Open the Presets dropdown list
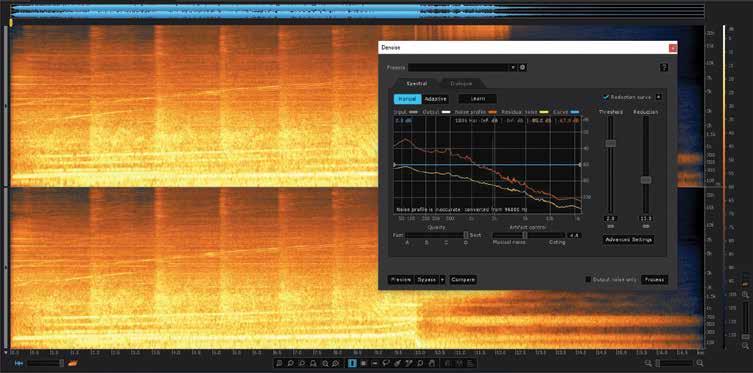The height and width of the screenshot is (373, 753). click(462, 68)
